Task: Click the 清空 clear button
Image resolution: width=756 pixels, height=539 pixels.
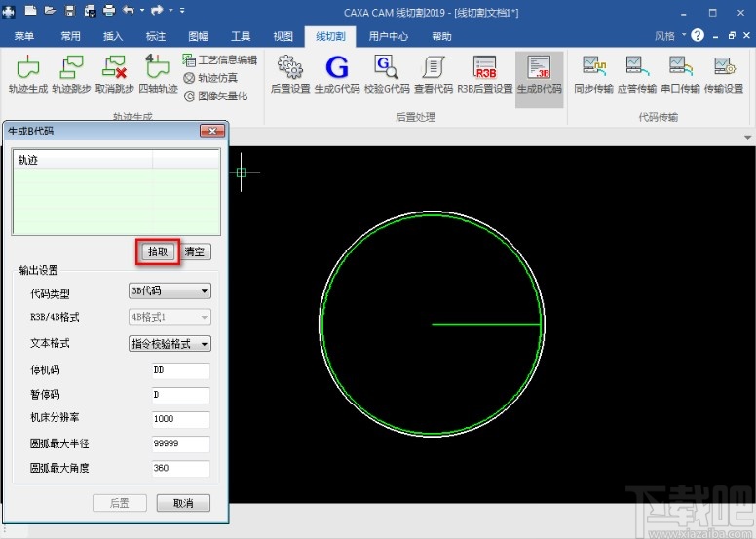Action: tap(195, 251)
